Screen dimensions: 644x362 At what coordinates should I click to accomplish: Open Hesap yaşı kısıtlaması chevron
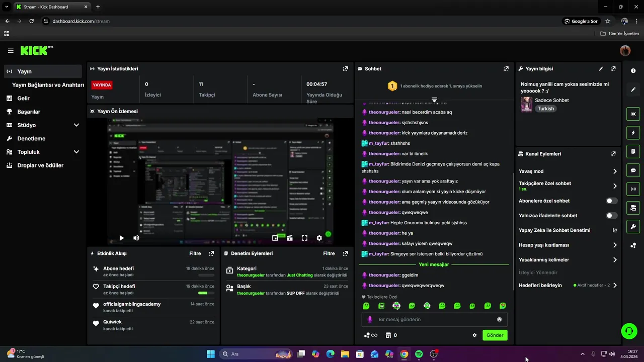coord(615,245)
